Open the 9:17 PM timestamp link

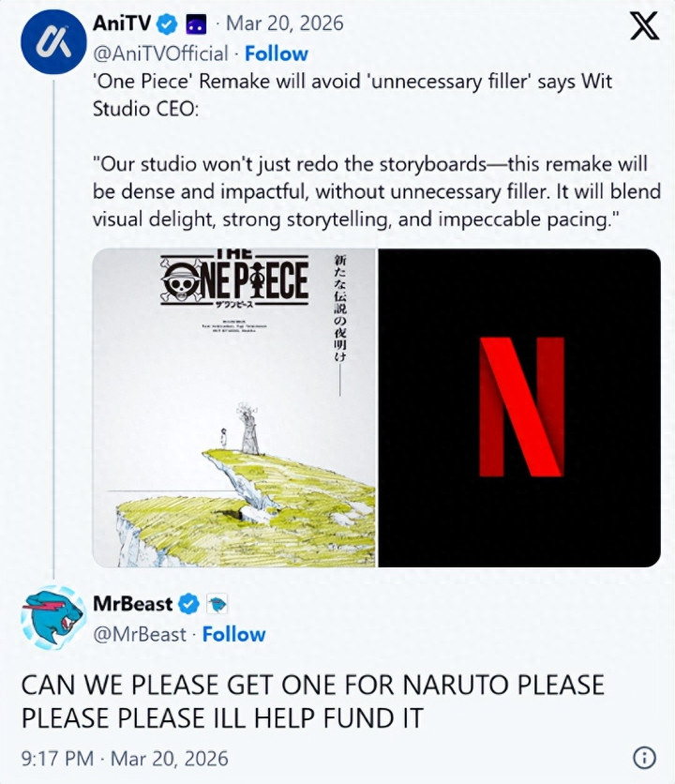(125, 759)
